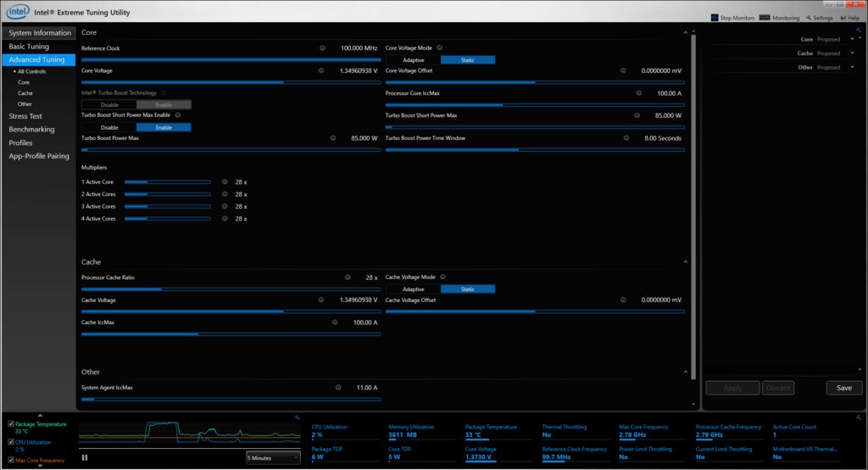Viewport: 868px width, 470px height.
Task: Click info icon for 4 Active Cores multiplier
Action: pyautogui.click(x=225, y=218)
